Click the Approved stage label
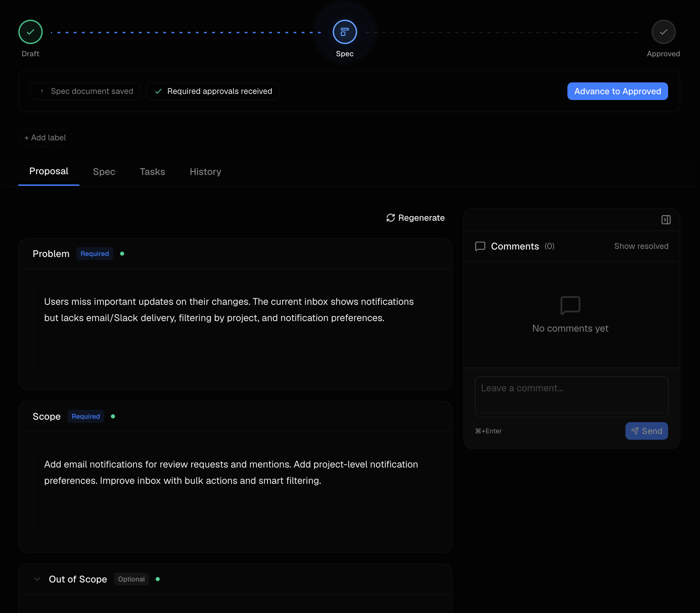This screenshot has width=700, height=613. tap(663, 54)
